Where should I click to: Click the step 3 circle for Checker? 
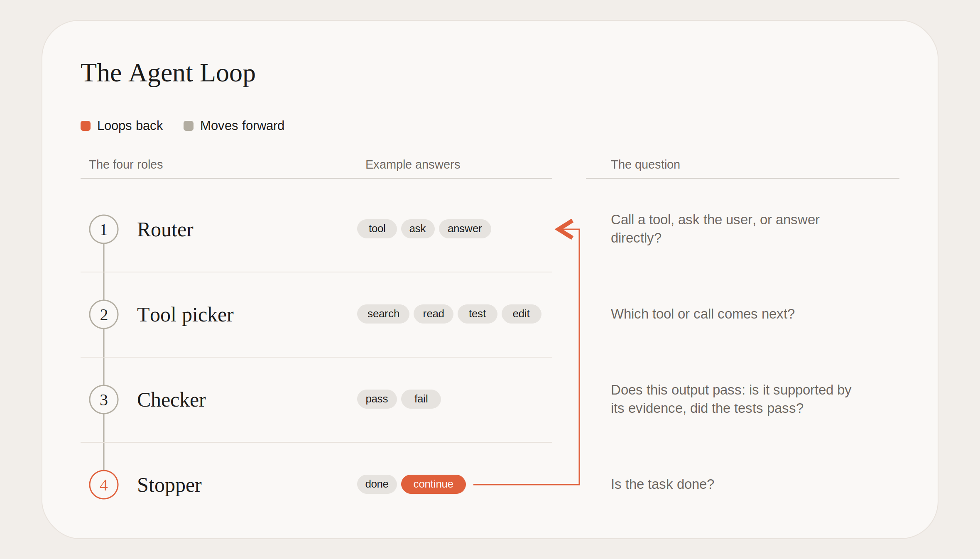tap(104, 400)
